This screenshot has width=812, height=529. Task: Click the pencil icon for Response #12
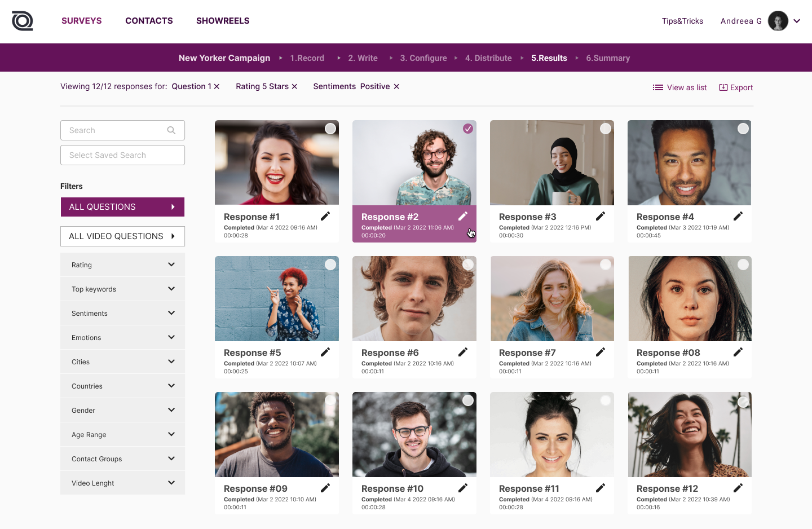[738, 488]
